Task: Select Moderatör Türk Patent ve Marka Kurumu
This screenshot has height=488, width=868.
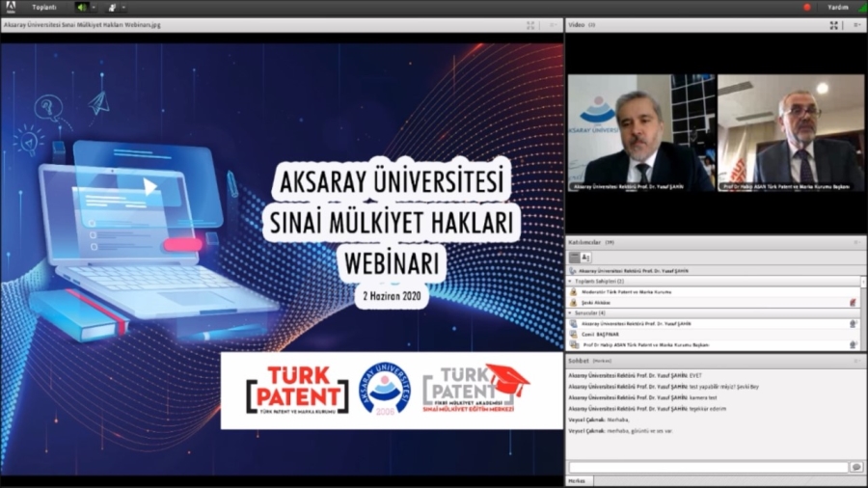Action: (x=713, y=291)
